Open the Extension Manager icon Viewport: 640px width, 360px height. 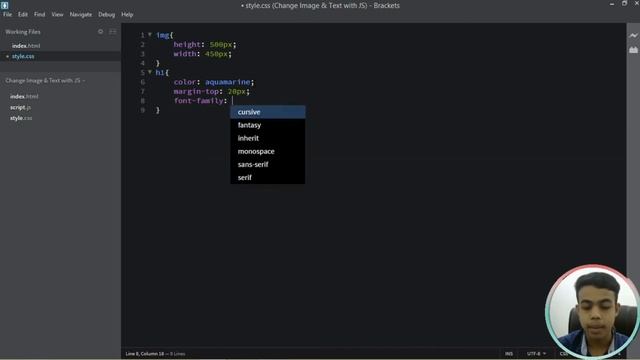pyautogui.click(x=633, y=50)
